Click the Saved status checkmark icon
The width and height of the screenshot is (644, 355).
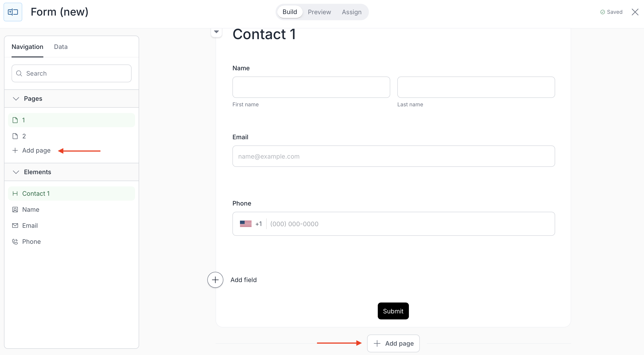[602, 12]
